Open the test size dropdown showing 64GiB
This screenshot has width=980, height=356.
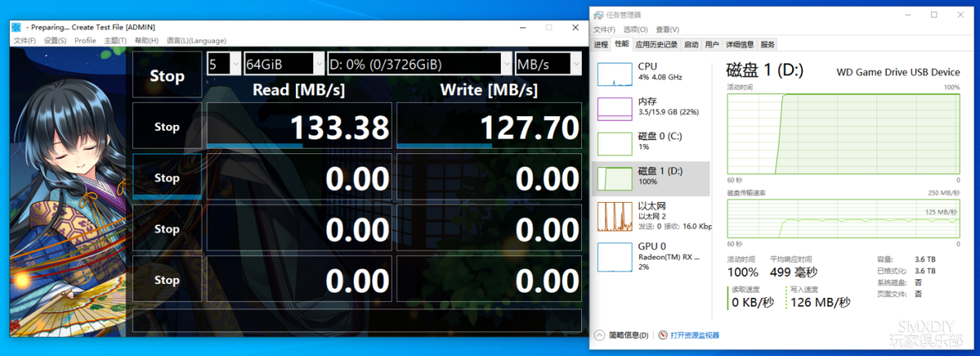tap(284, 64)
